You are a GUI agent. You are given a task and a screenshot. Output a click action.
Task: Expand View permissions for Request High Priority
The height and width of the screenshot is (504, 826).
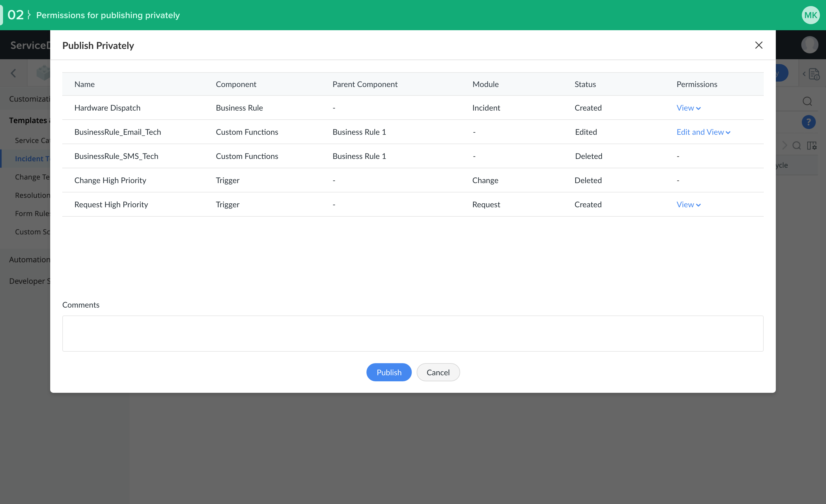point(688,205)
